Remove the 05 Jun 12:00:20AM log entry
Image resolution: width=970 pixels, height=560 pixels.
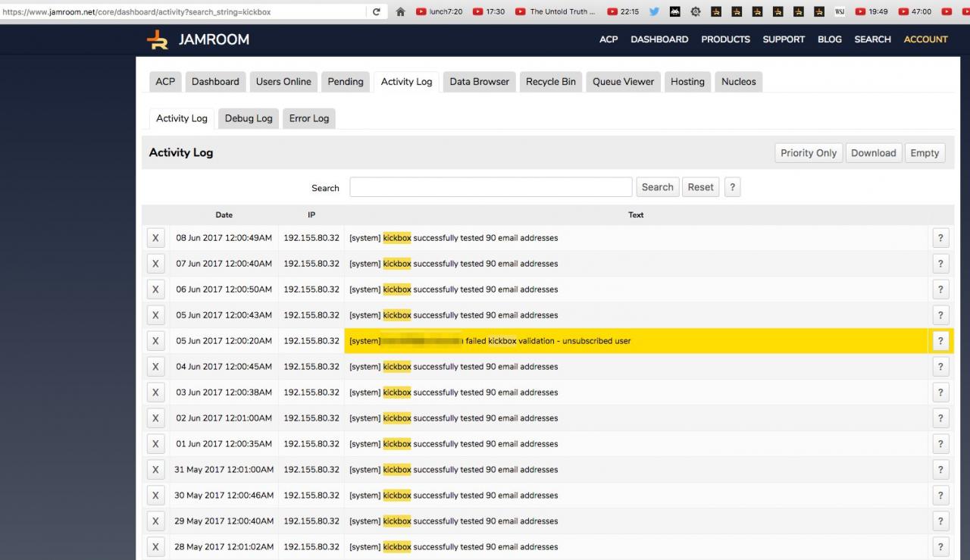tap(155, 341)
